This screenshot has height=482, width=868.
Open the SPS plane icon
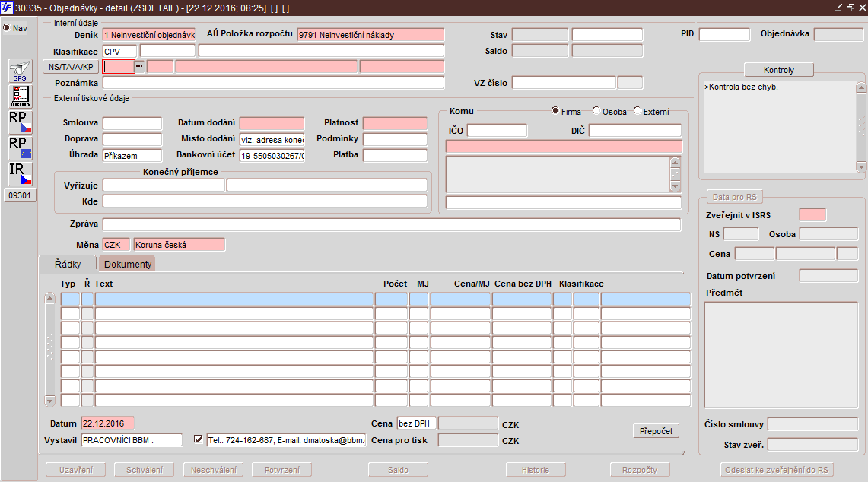pyautogui.click(x=21, y=71)
